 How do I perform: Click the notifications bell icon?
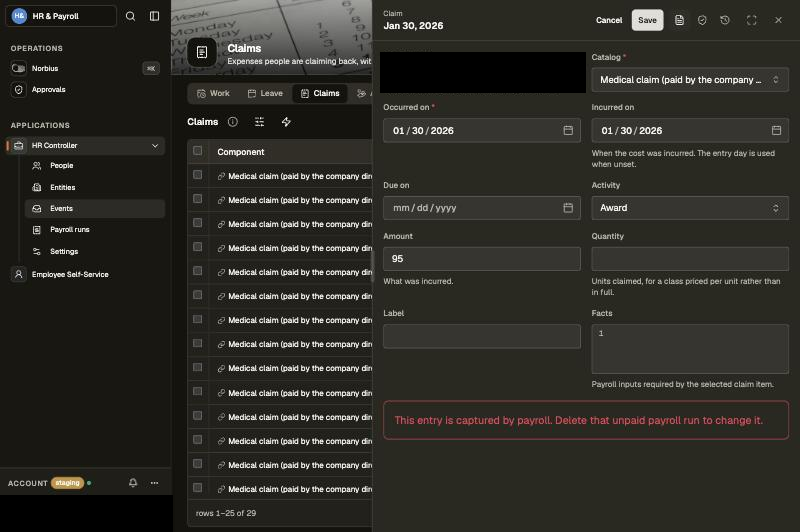133,483
